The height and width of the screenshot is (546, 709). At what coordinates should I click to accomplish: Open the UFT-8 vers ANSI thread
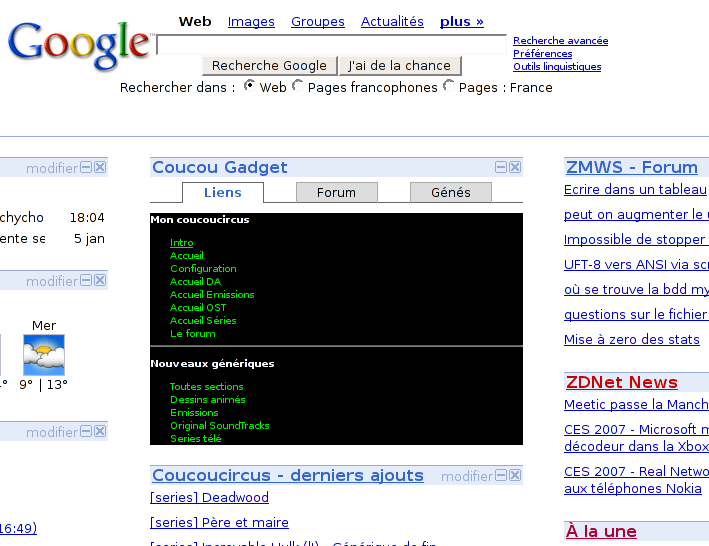[x=636, y=264]
